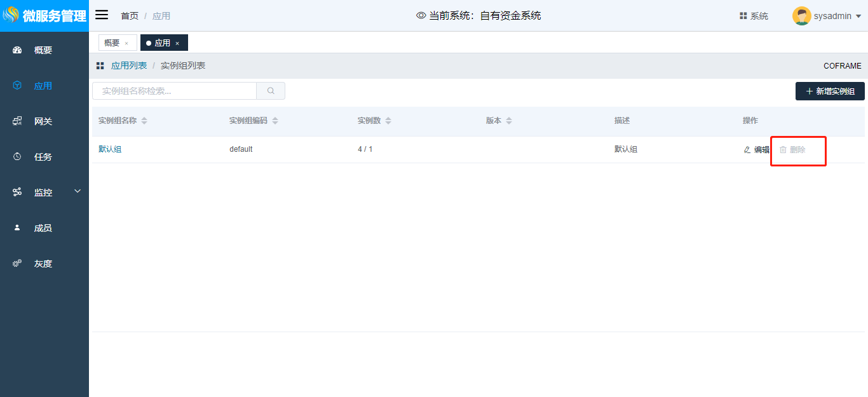Image resolution: width=868 pixels, height=397 pixels.
Task: Sort by 实例组编码 column
Action: click(x=275, y=121)
